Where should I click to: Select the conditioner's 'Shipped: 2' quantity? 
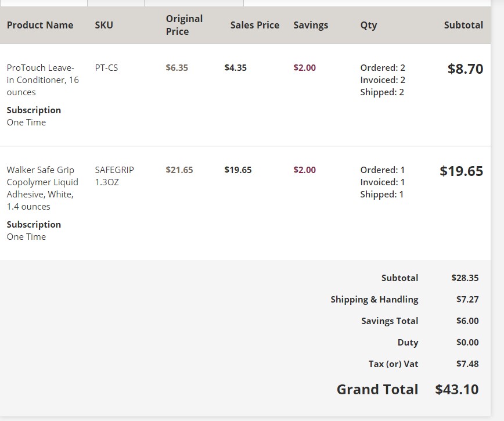click(x=382, y=92)
